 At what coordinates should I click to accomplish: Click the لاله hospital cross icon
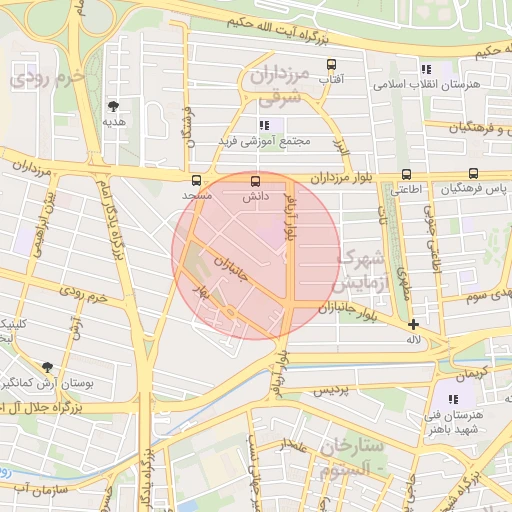413,324
